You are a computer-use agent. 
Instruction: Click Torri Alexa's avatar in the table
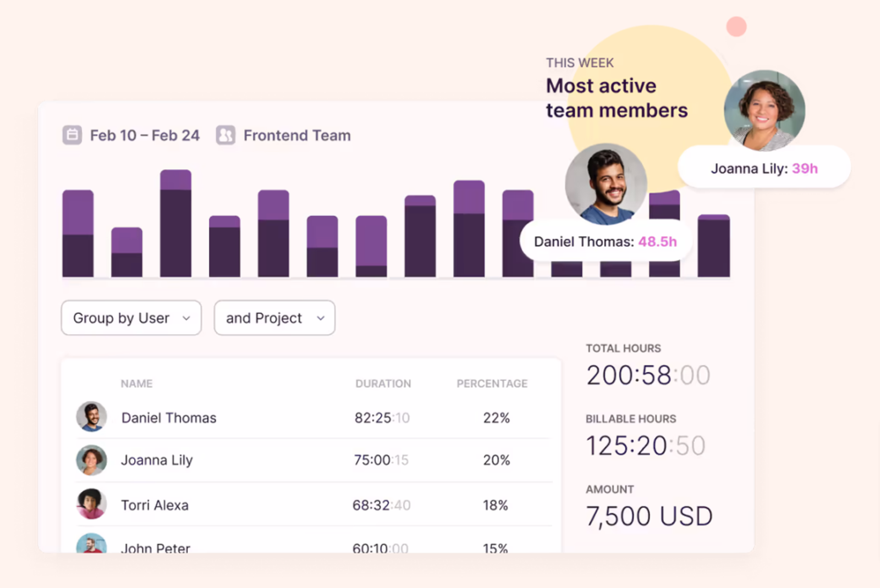(91, 504)
